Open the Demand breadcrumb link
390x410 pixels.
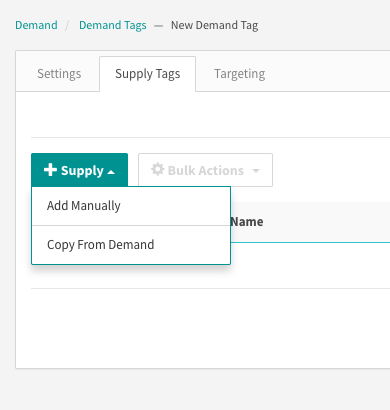tap(36, 25)
